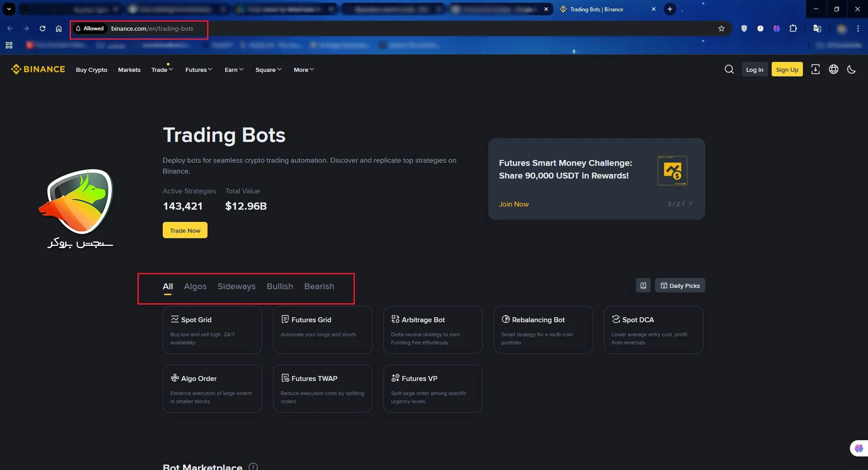This screenshot has height=470, width=868.
Task: Click the Binance logo
Action: 38,69
